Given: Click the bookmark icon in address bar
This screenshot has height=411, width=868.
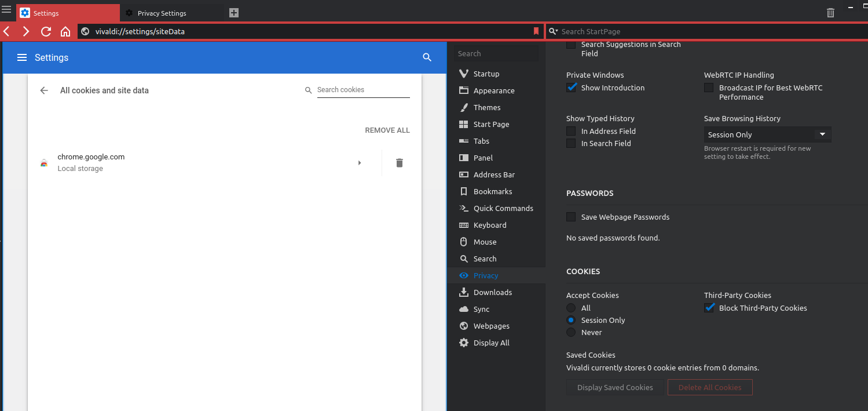Looking at the screenshot, I should 536,31.
